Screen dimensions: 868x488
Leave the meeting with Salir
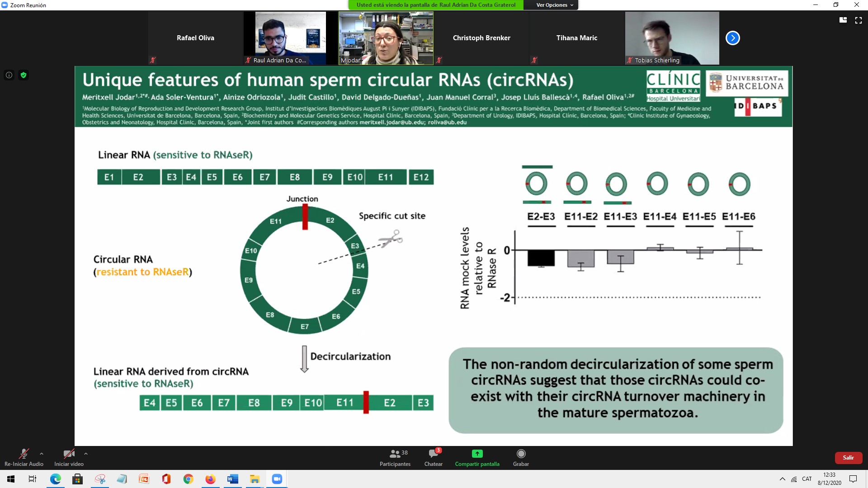[848, 458]
